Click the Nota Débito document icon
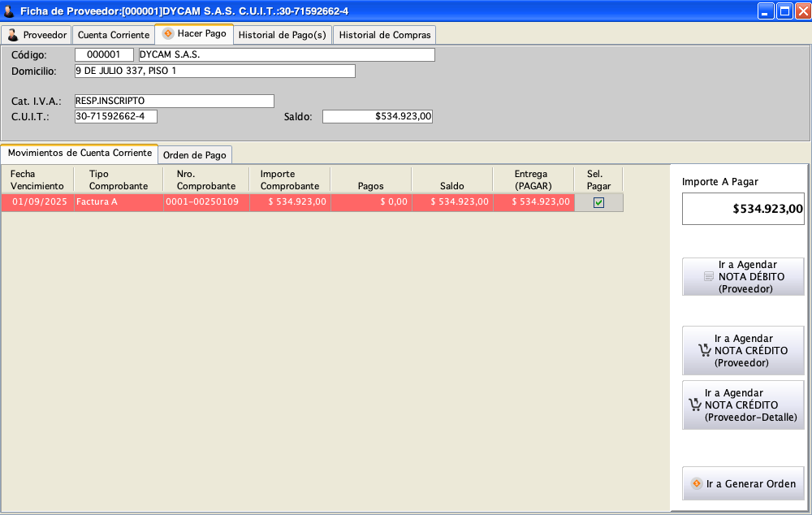812x515 pixels. (709, 277)
